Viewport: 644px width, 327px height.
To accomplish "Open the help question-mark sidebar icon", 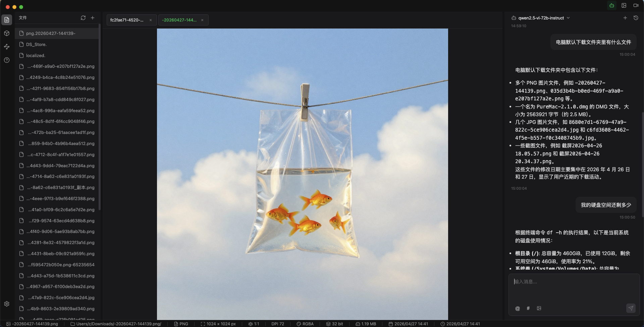I will [x=7, y=60].
